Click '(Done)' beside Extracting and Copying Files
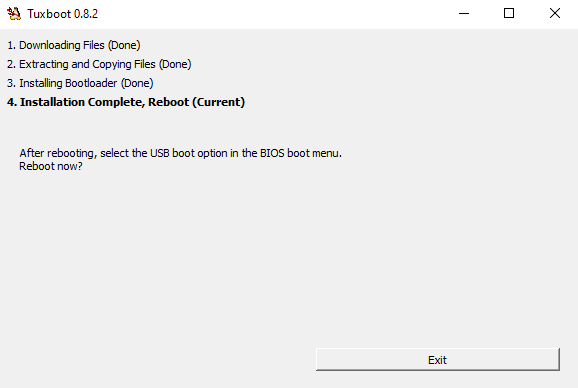 [175, 64]
